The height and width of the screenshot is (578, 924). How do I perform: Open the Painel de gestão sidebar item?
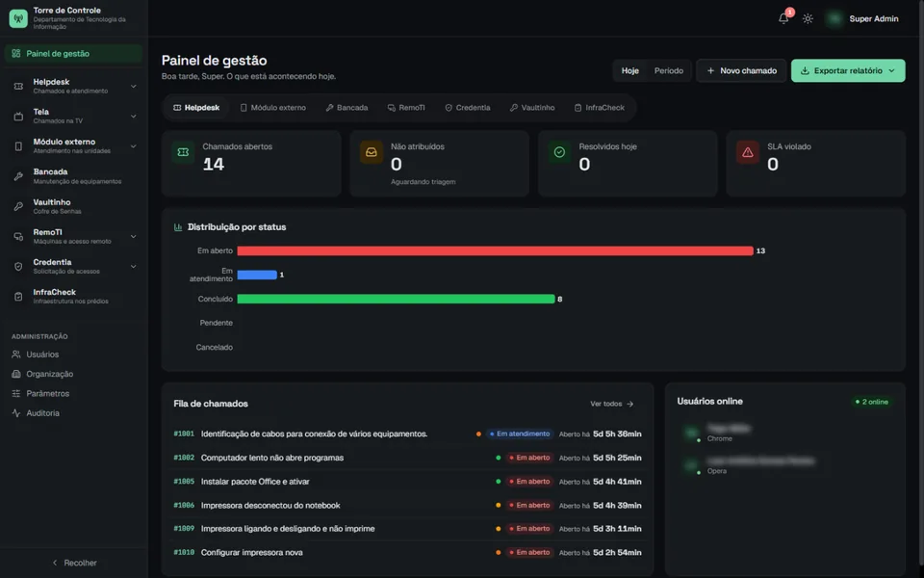pyautogui.click(x=73, y=53)
